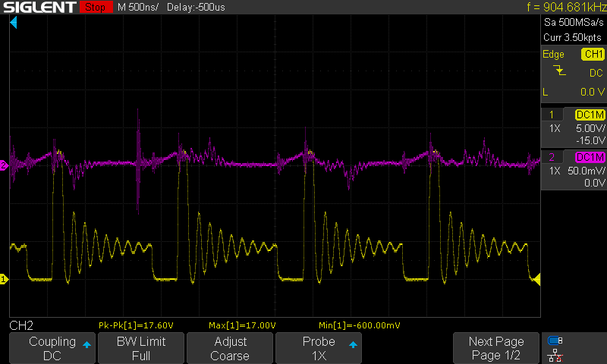Click the Min[1]=-600.00mV measurement
The image size is (607, 364).
pos(359,325)
